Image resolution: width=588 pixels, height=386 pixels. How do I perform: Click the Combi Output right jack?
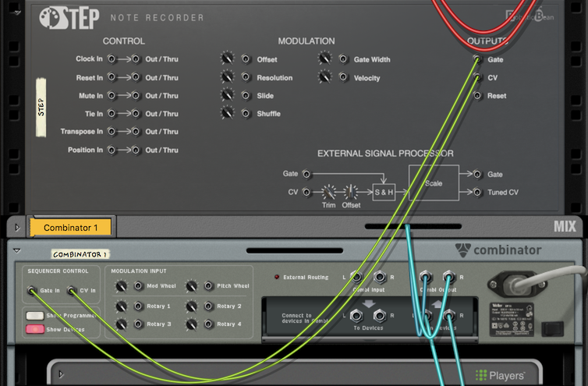point(448,278)
